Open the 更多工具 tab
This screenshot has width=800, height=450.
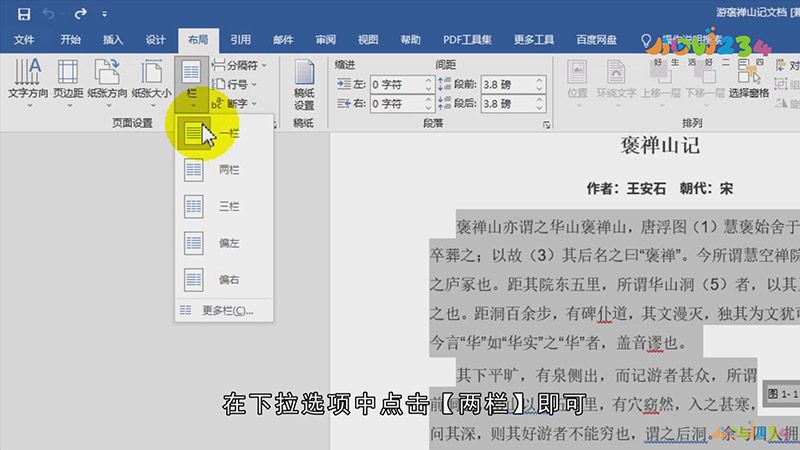pos(534,40)
